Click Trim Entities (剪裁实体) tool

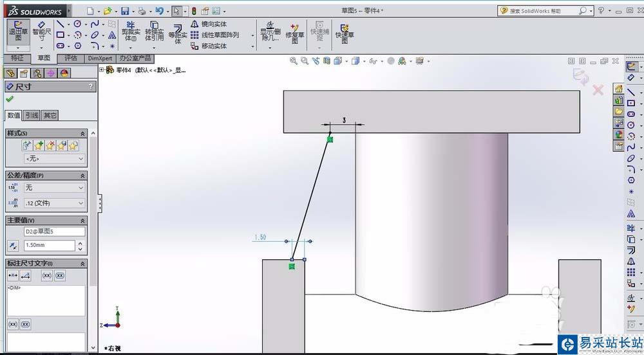pyautogui.click(x=131, y=32)
